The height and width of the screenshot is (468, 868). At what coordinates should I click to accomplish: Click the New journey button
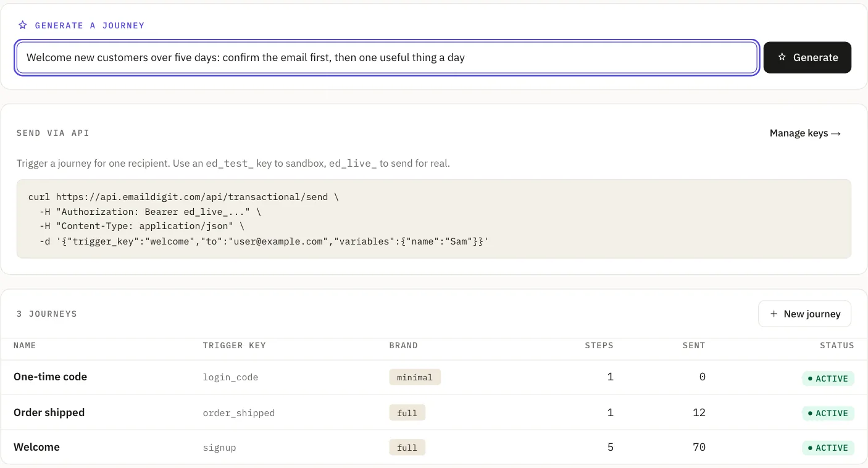pyautogui.click(x=804, y=314)
